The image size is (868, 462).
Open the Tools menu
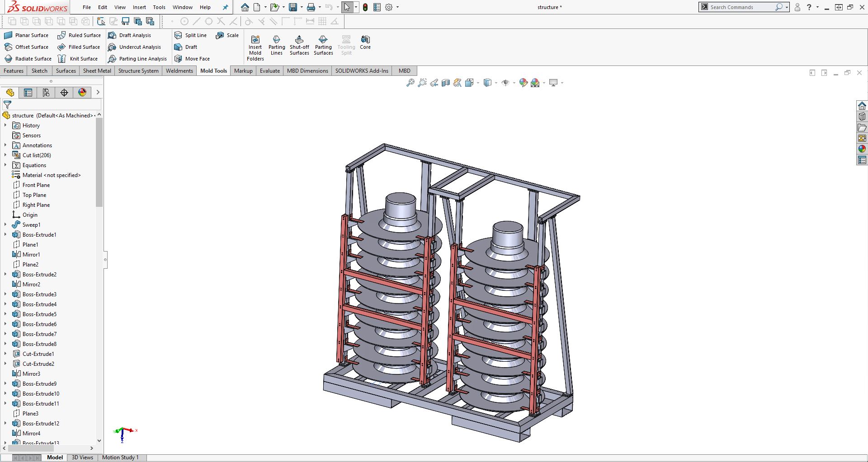tap(159, 7)
